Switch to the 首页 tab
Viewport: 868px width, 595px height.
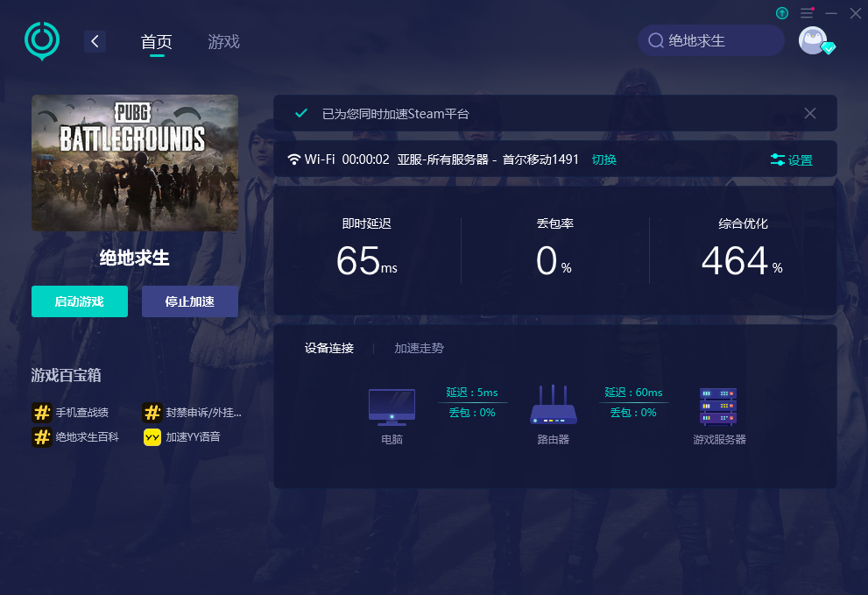(x=157, y=41)
